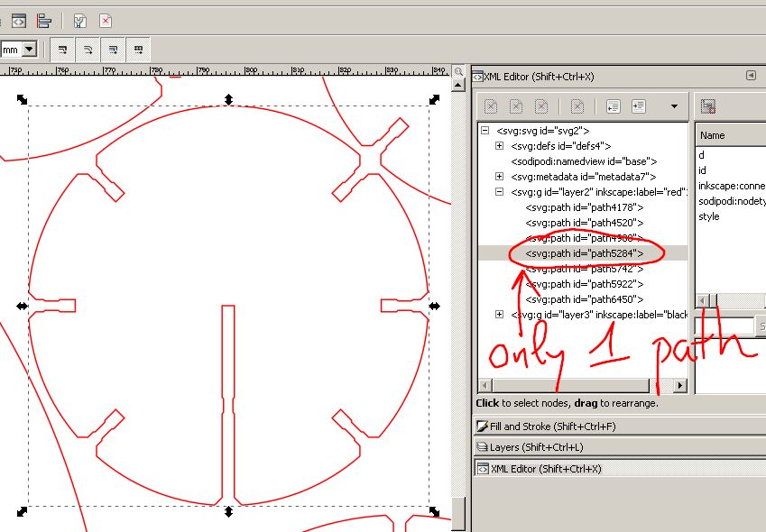The height and width of the screenshot is (532, 766).
Task: Open the XML node toolbar overflow arrow
Action: click(x=674, y=105)
